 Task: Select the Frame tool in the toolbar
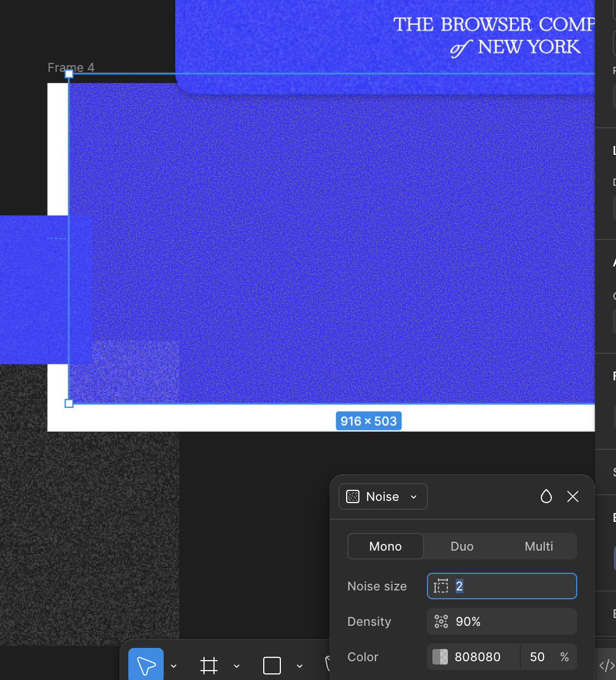coord(209,665)
